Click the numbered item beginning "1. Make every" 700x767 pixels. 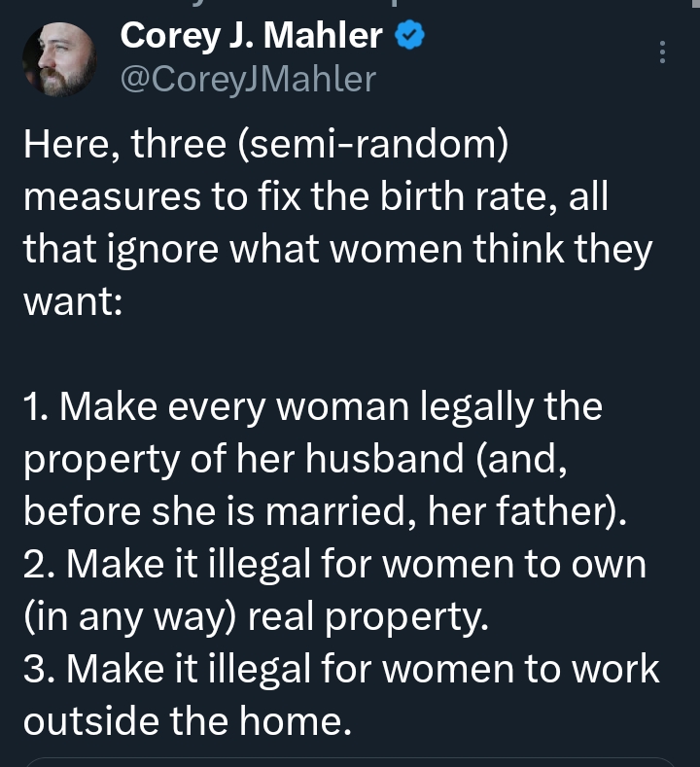tap(312, 406)
